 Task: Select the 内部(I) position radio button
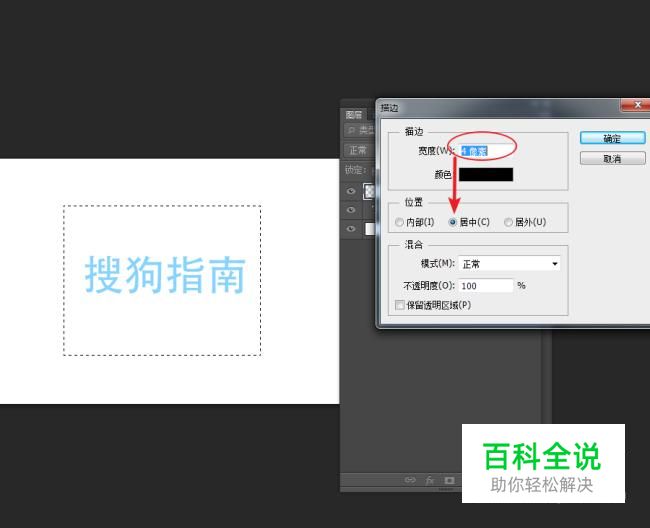click(399, 222)
